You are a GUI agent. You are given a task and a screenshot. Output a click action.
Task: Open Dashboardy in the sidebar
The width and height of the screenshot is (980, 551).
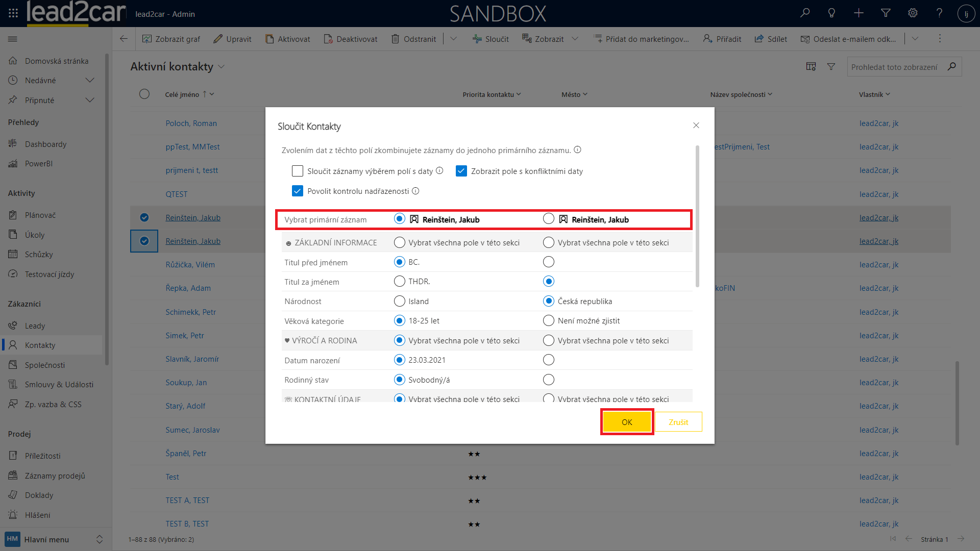[x=45, y=144]
